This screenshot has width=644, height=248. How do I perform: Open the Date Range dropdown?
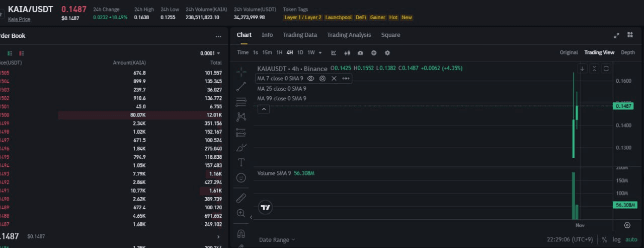tap(277, 240)
